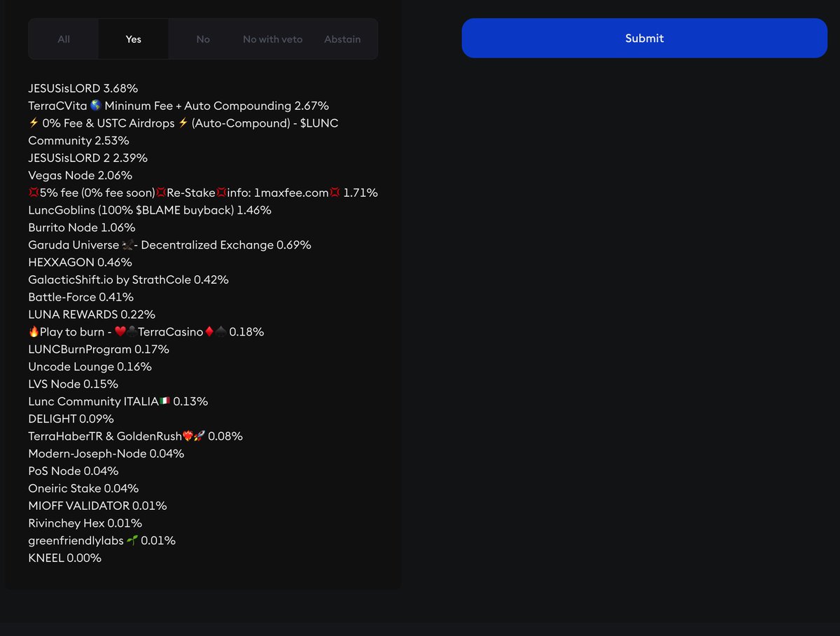Screen dimensions: 840x636
Task: Click the eagle icon beside Garuda Universe
Action: (127, 244)
